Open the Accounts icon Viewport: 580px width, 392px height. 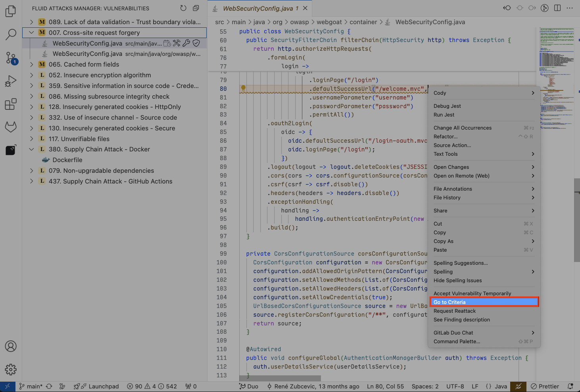pyautogui.click(x=11, y=346)
